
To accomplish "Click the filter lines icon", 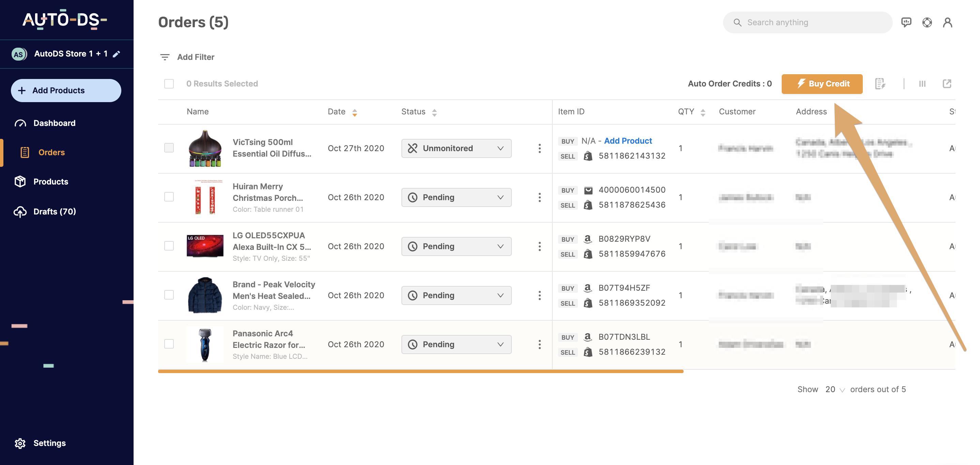I will click(165, 57).
